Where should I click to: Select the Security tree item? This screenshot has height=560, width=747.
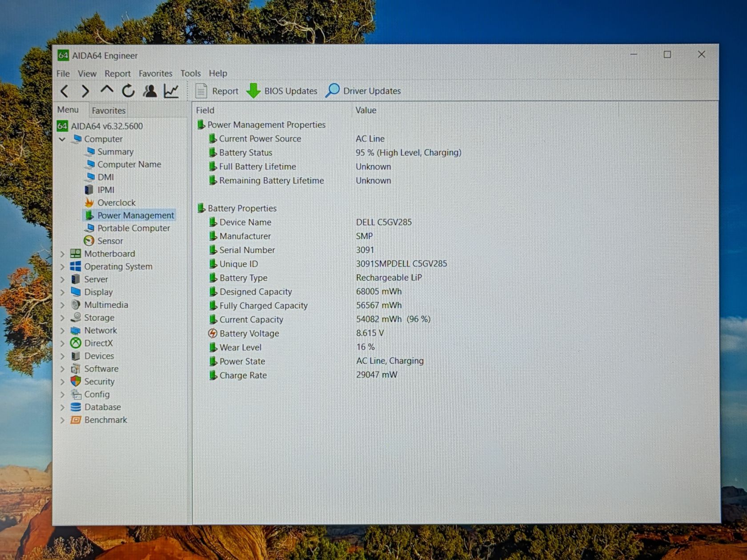[x=92, y=381]
